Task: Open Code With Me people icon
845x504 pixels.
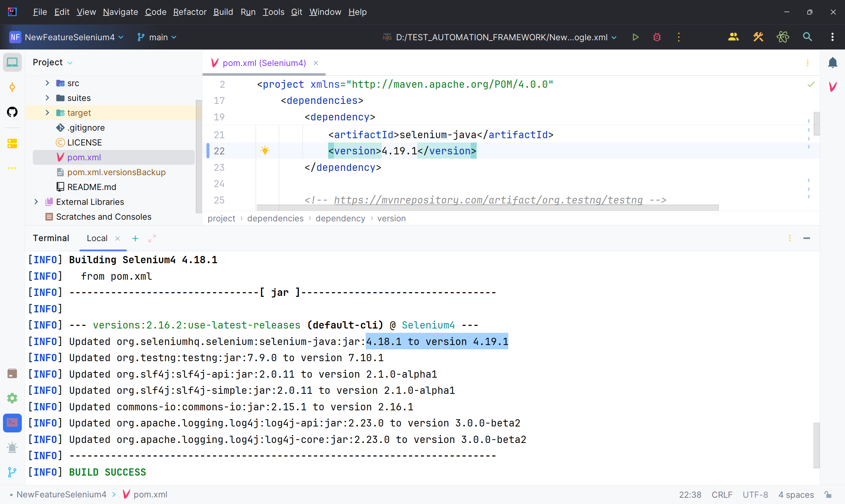Action: pos(733,37)
